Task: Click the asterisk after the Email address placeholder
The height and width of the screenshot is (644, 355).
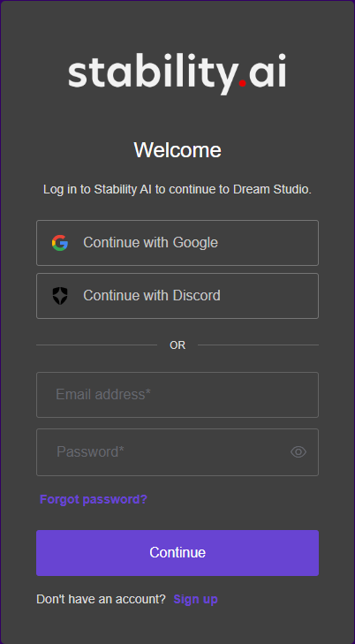Action: tap(148, 392)
